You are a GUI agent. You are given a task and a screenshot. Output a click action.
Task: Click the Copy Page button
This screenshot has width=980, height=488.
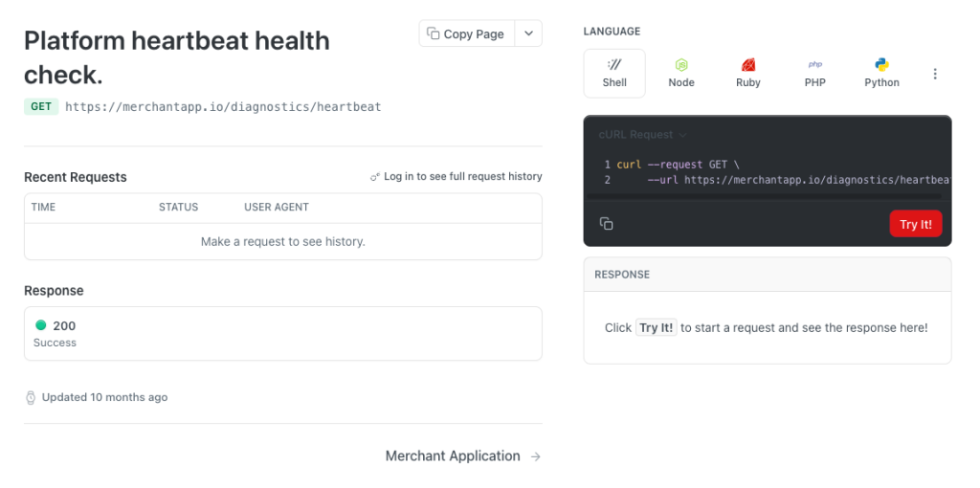point(466,33)
